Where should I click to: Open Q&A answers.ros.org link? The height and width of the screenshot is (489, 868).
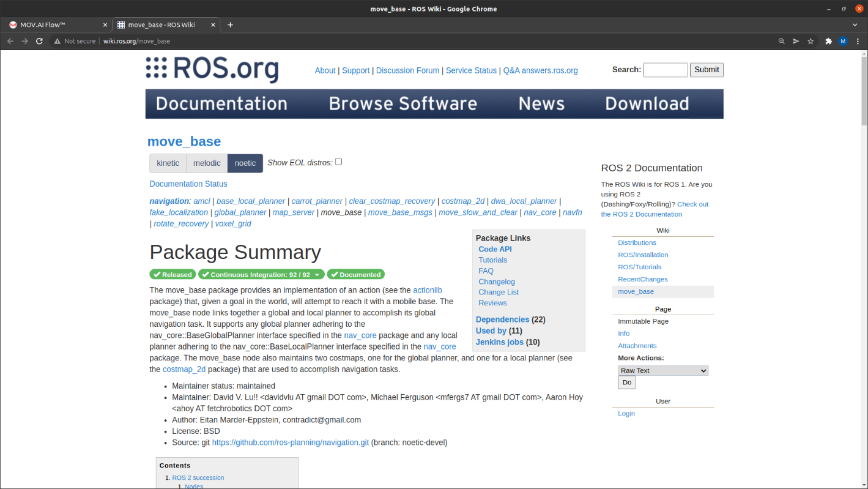(x=541, y=70)
